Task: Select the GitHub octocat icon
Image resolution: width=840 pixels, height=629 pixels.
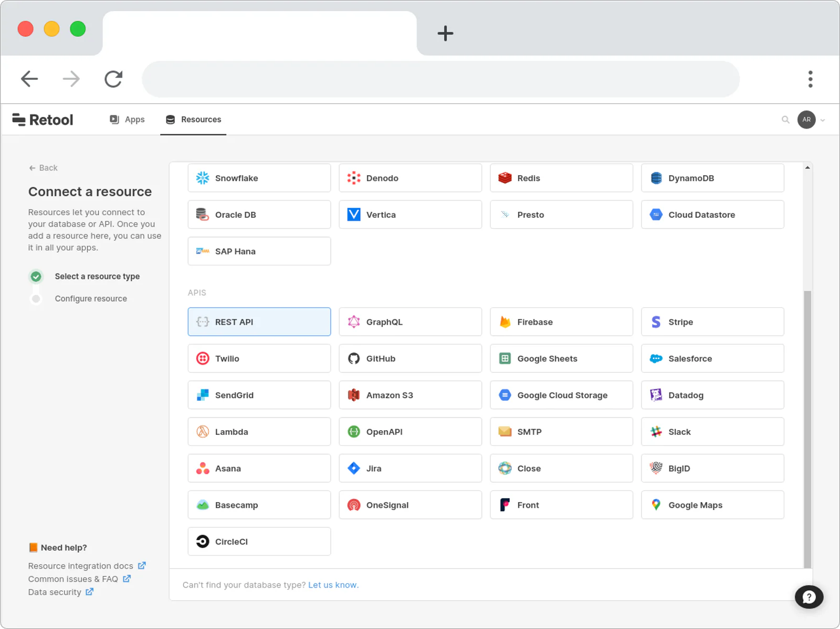Action: coord(354,358)
